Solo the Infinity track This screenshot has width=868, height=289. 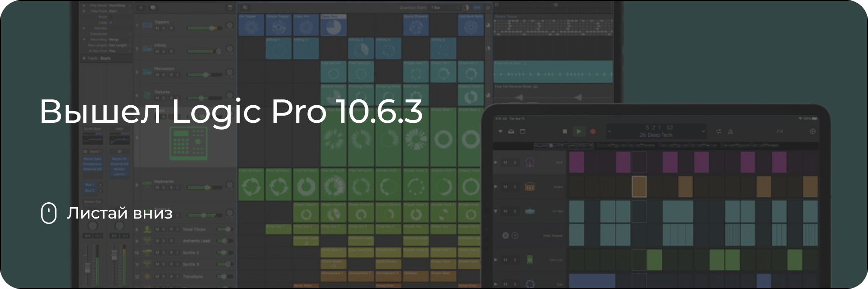pyautogui.click(x=164, y=51)
